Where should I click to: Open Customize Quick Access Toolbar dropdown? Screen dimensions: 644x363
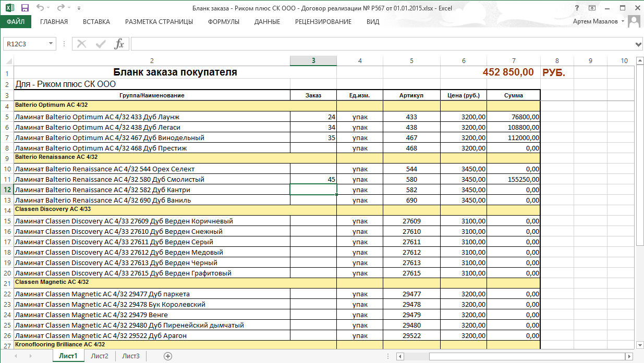79,9
